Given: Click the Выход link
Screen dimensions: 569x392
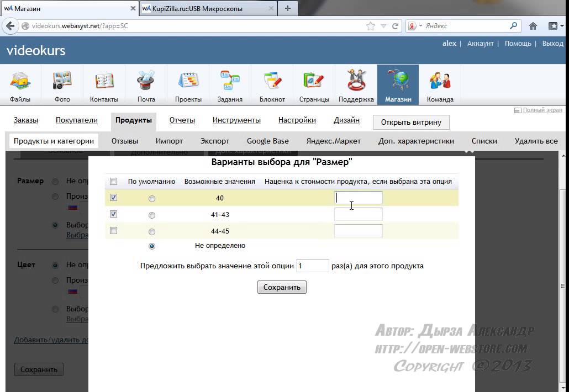Looking at the screenshot, I should [552, 44].
